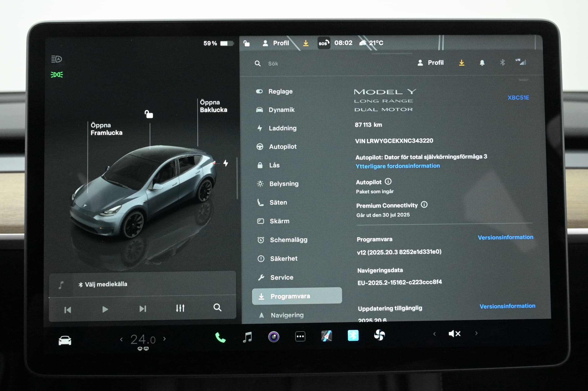Tap the SOS emergency icon
Image resolution: width=588 pixels, height=391 pixels.
click(x=324, y=43)
